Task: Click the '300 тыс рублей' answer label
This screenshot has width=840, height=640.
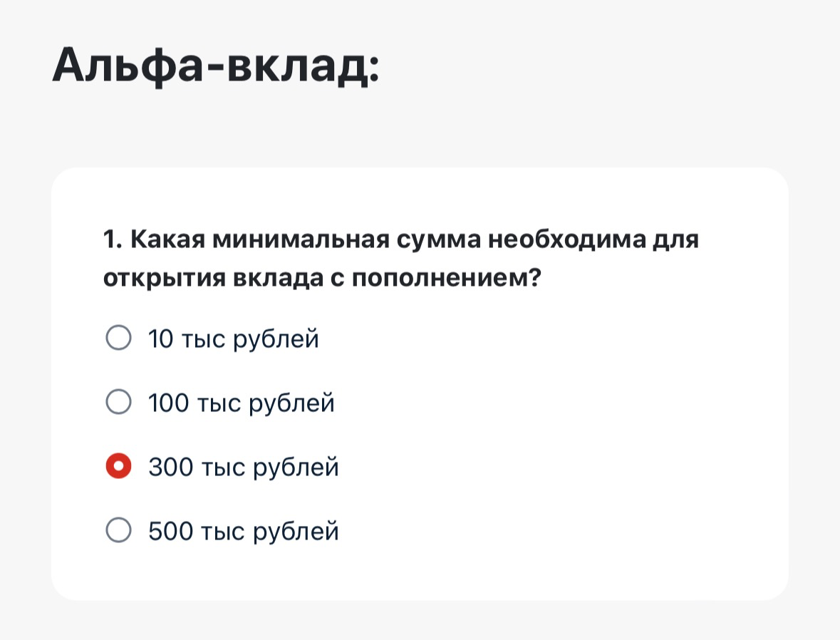Action: click(244, 468)
